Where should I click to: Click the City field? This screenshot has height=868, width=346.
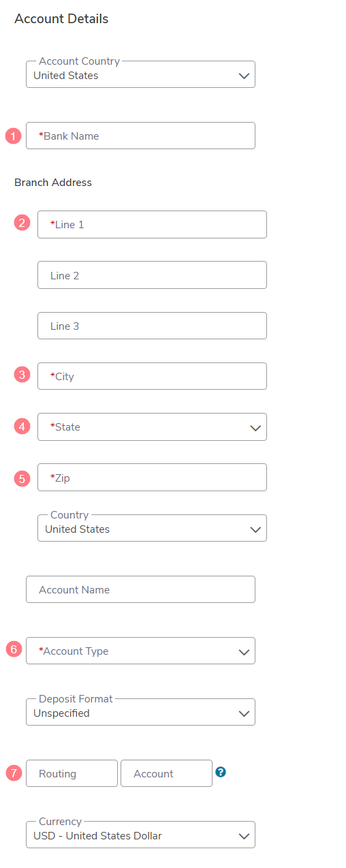pyautogui.click(x=152, y=376)
